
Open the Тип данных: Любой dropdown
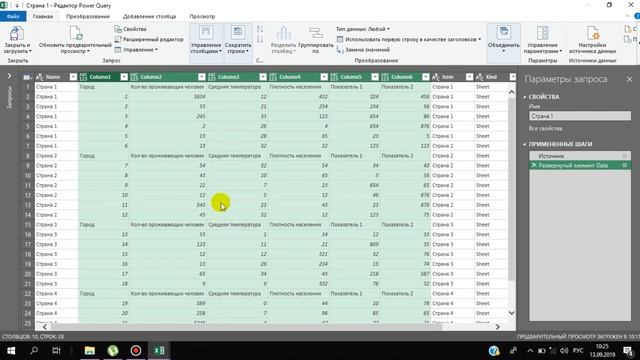pos(362,29)
